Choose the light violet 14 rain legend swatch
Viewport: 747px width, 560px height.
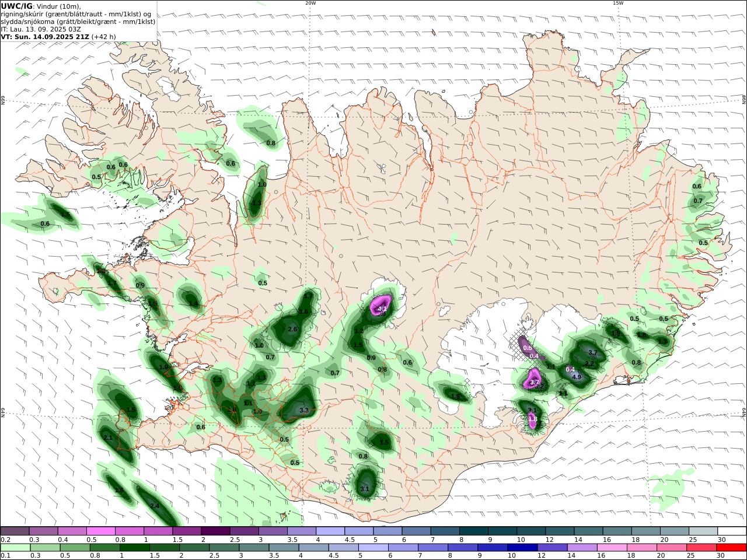[582, 548]
